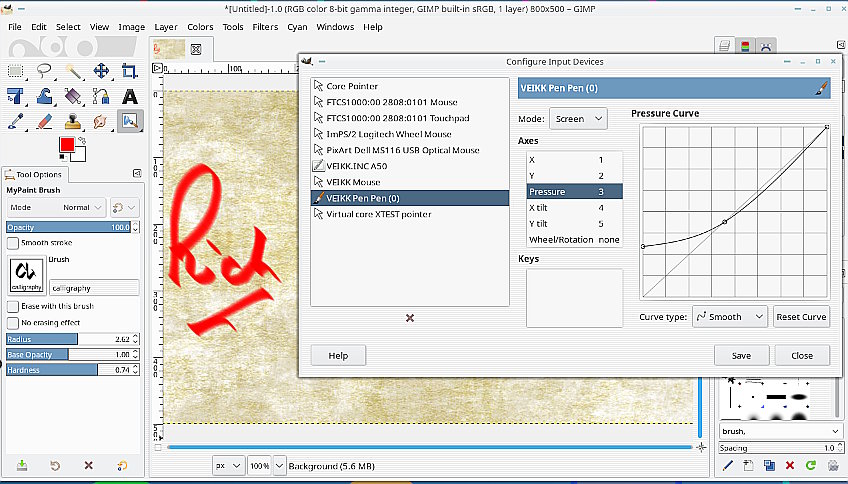Image resolution: width=848 pixels, height=484 pixels.
Task: Select the MyPaint Brush tool
Action: click(130, 122)
